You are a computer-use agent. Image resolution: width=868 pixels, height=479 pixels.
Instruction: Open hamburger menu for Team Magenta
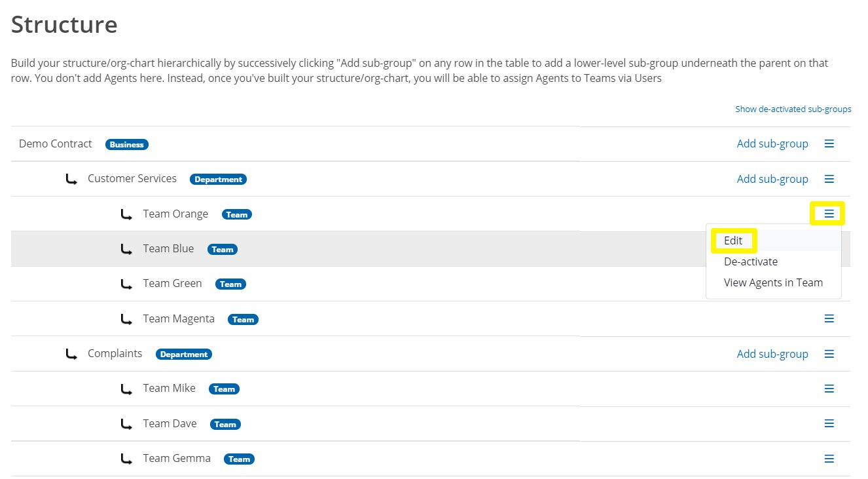[x=829, y=318]
